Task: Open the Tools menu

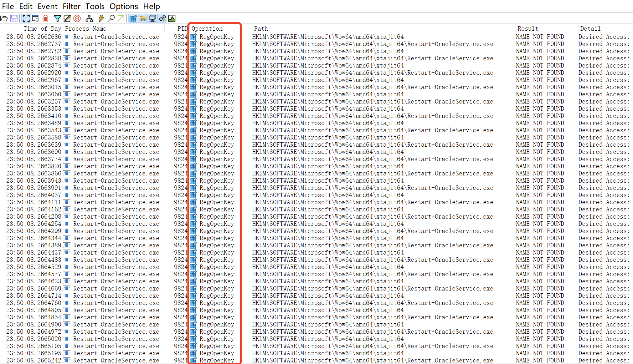Action: pos(95,6)
